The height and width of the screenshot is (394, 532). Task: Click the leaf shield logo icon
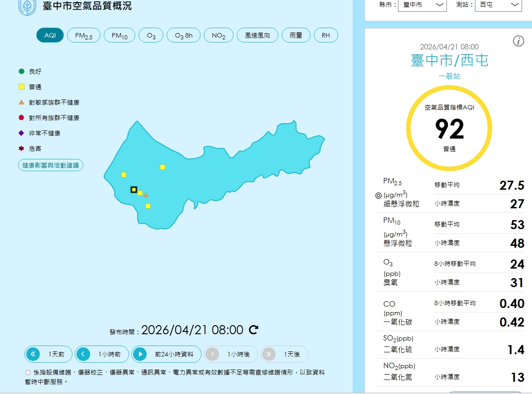(x=27, y=7)
